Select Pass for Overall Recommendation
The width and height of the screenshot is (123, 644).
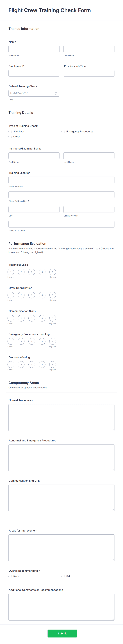10,576
